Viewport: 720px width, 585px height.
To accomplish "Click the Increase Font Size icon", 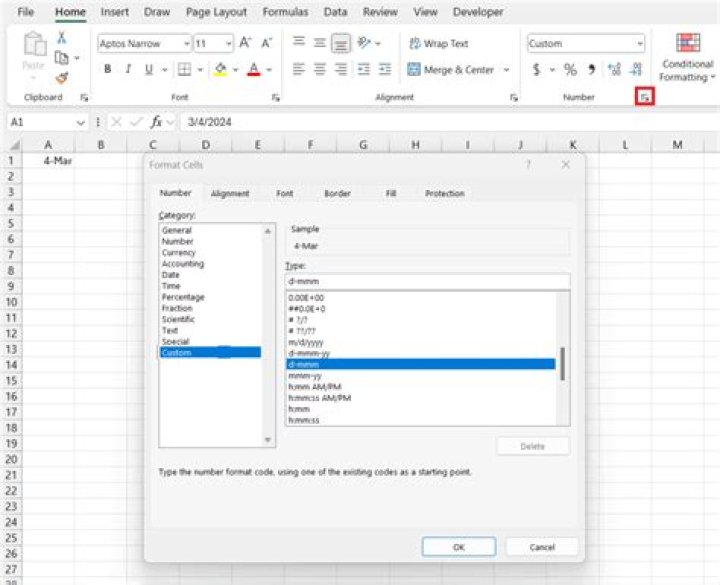I will tap(246, 44).
